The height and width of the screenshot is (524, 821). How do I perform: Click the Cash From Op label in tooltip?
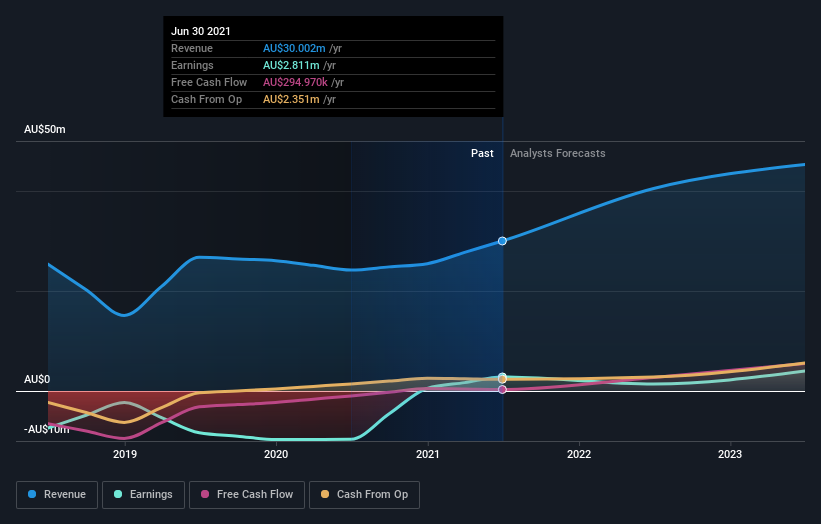(206, 99)
